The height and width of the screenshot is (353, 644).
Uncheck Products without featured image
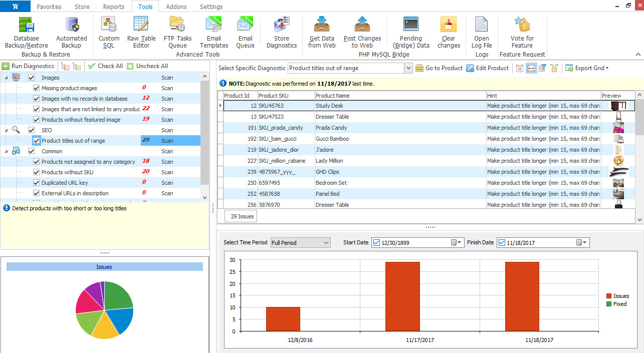point(36,120)
